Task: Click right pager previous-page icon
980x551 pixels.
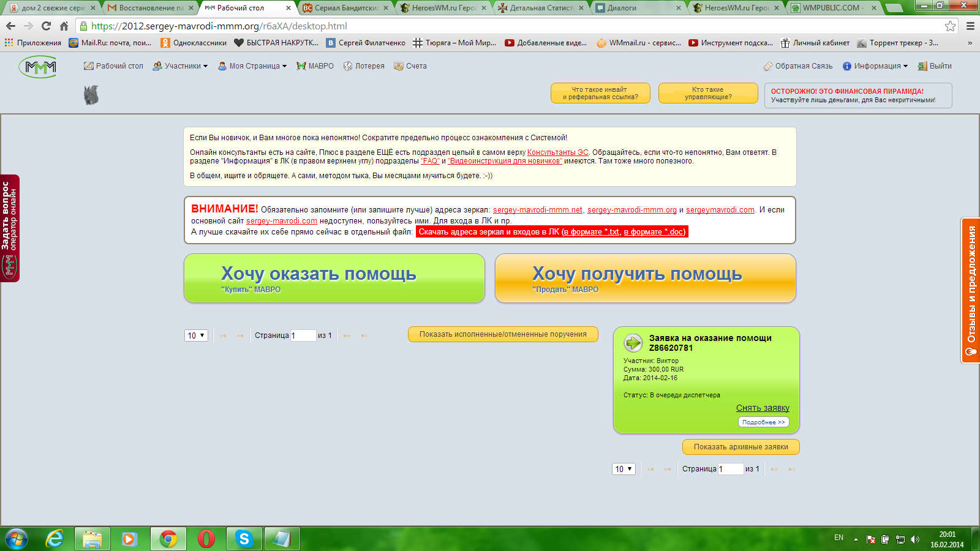Action: (667, 469)
